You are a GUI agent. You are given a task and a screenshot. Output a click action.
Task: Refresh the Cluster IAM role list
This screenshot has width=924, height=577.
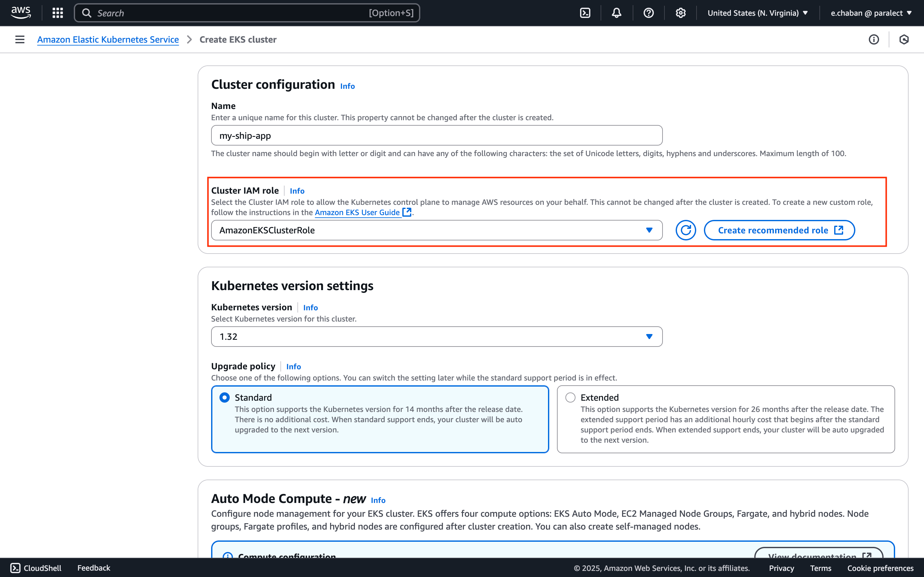pos(685,230)
